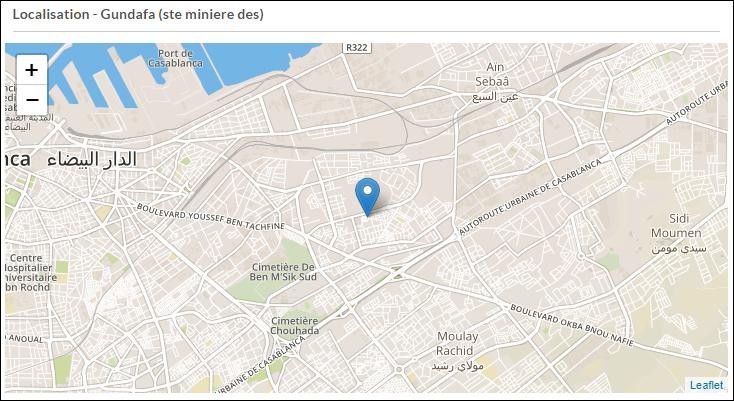Click the Localisation - Gundafa heading
Screen dimensions: 734x401
coord(138,15)
